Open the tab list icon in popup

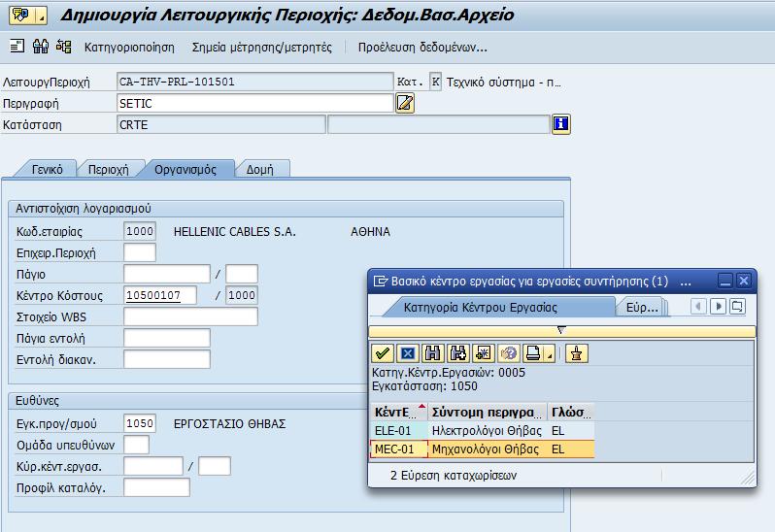pyautogui.click(x=737, y=307)
